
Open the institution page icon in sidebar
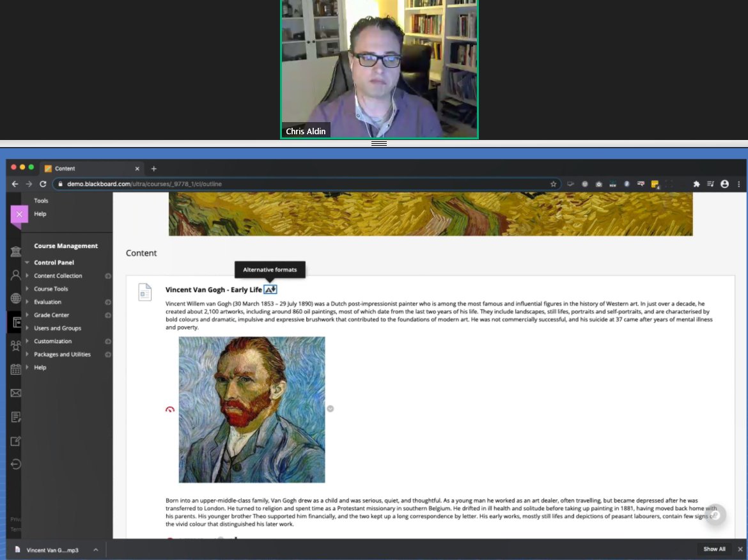15,252
